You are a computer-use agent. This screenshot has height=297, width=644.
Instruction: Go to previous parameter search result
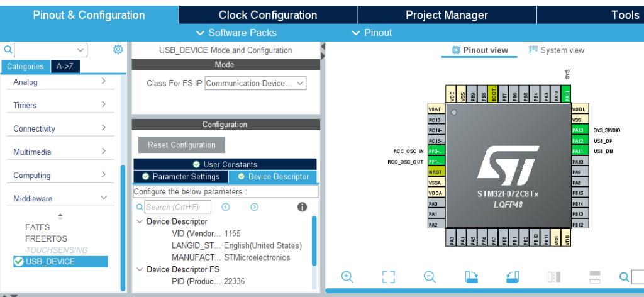click(226, 206)
